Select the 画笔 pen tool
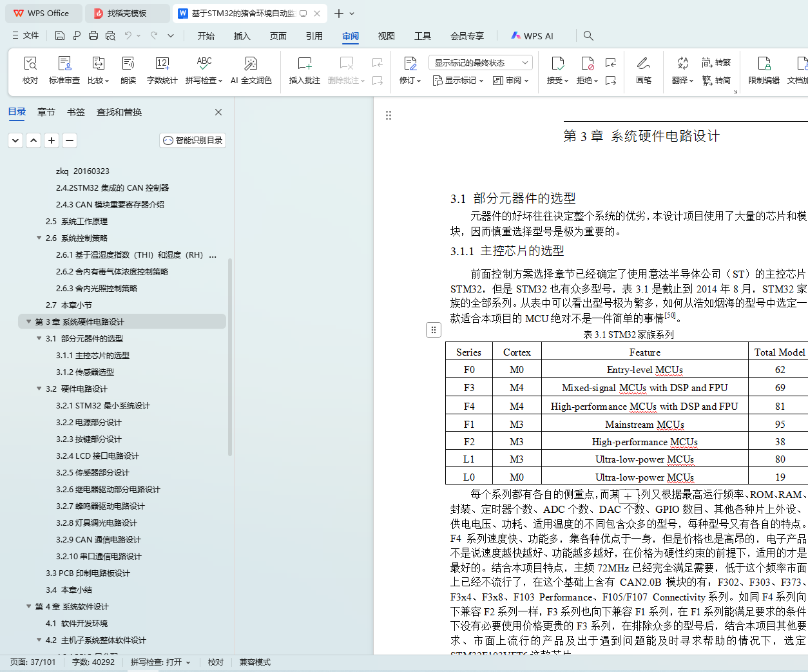 pyautogui.click(x=644, y=70)
